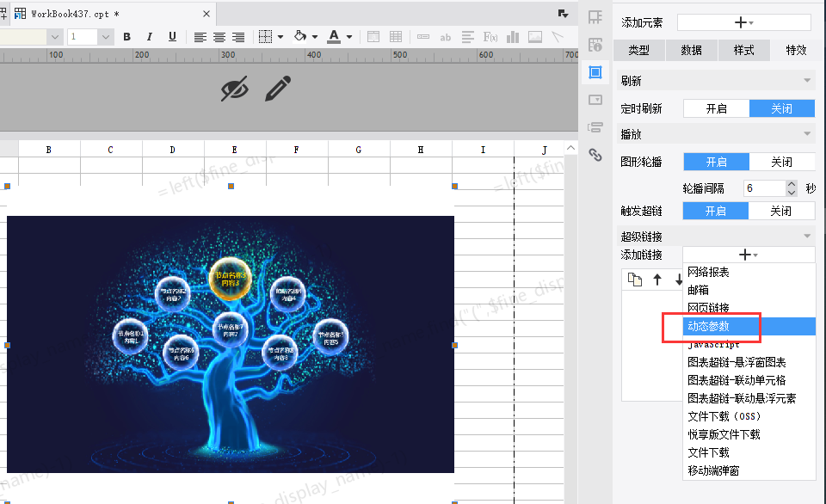Switch to the 特效 tab
The width and height of the screenshot is (826, 504).
point(796,50)
